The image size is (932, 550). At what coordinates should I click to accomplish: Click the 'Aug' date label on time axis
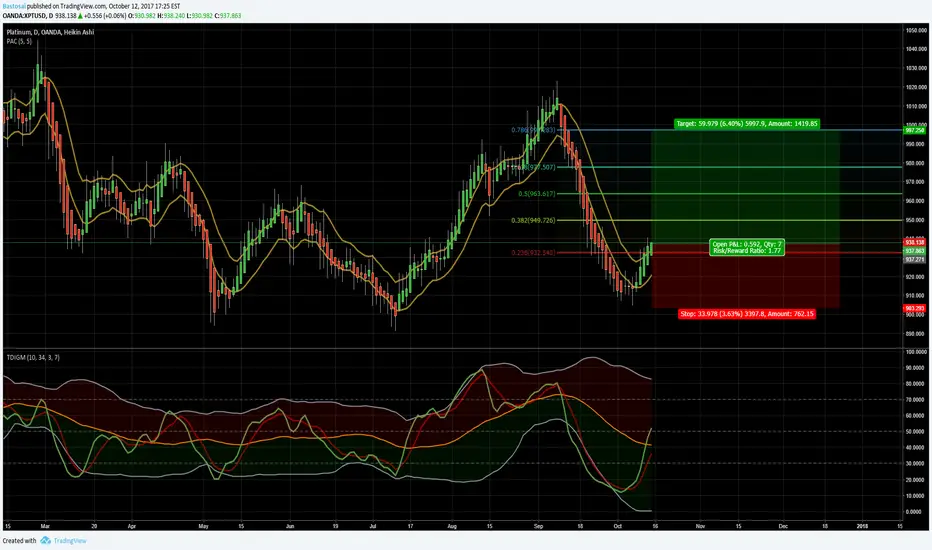click(x=452, y=526)
